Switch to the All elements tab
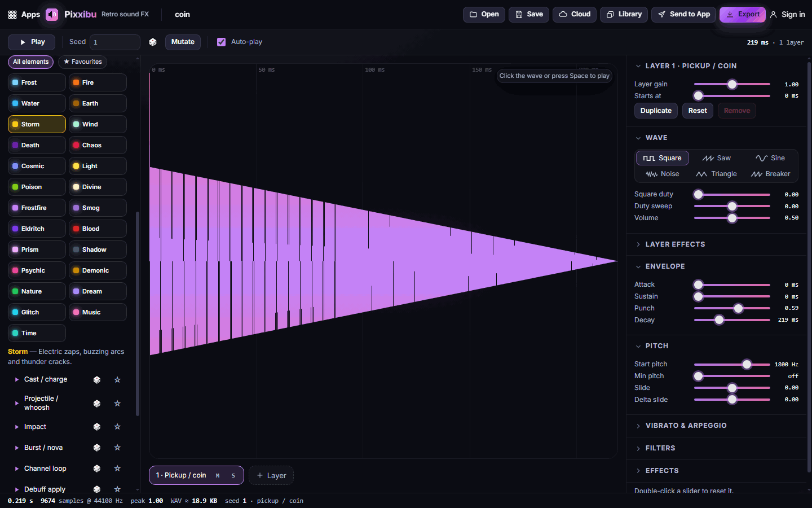 point(31,62)
